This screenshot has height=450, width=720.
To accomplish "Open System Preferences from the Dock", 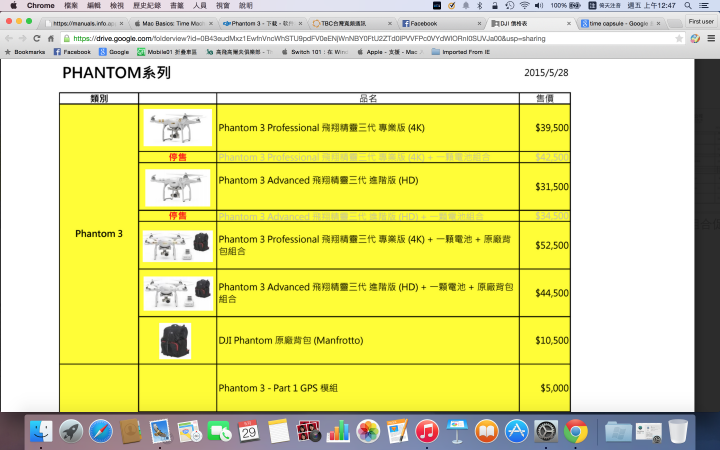I will click(546, 431).
